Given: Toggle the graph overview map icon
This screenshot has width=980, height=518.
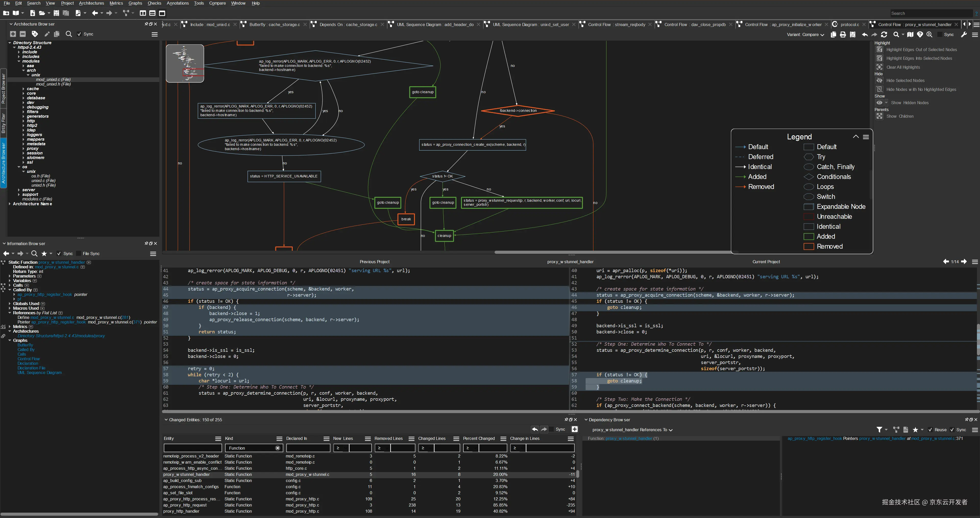Looking at the screenshot, I should (x=910, y=35).
